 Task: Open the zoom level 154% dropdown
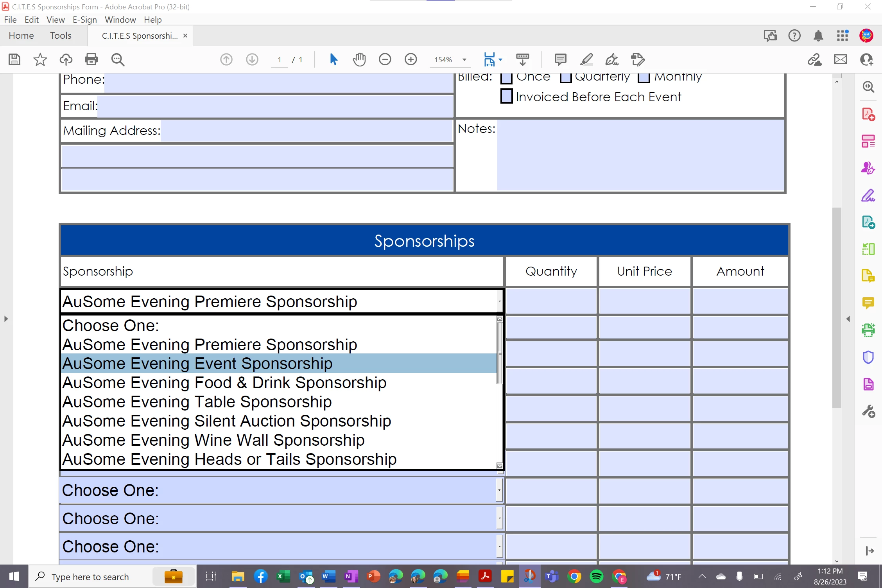pos(464,59)
